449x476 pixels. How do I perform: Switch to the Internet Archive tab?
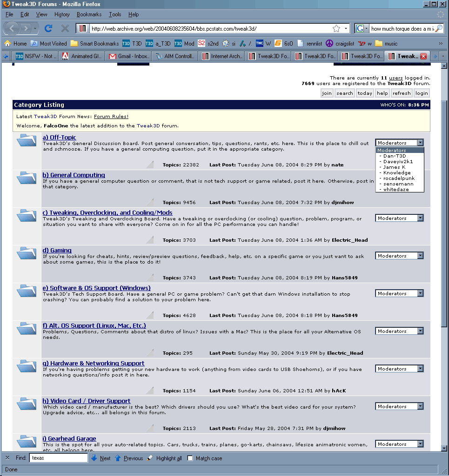[x=222, y=56]
